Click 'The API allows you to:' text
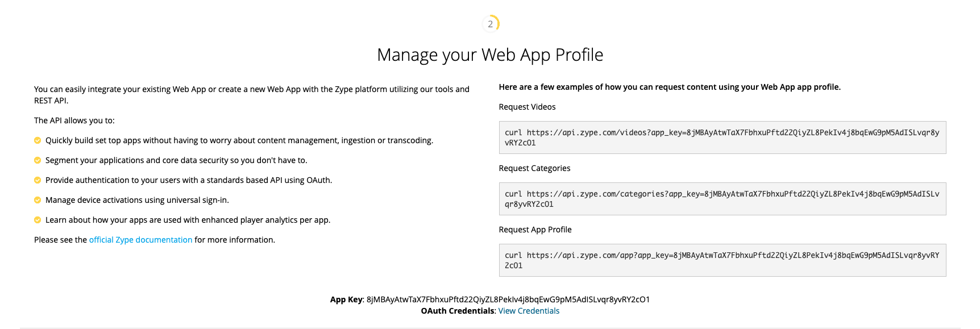This screenshot has width=980, height=329. (74, 120)
